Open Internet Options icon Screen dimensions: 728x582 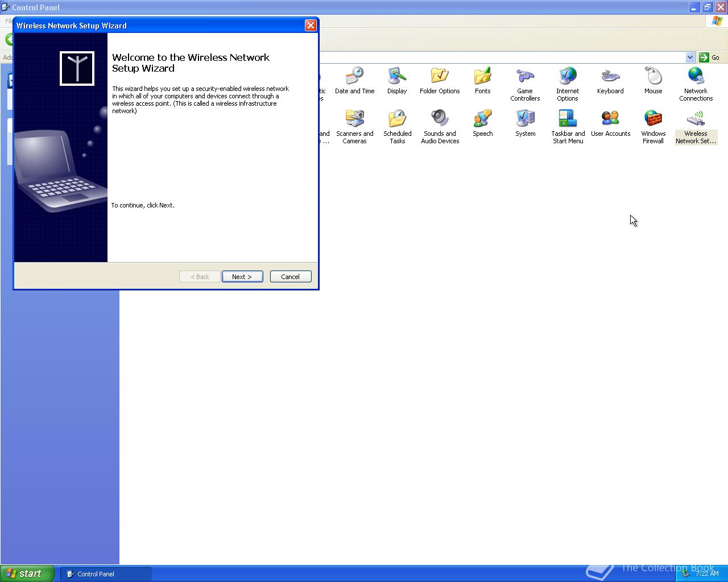pos(568,84)
